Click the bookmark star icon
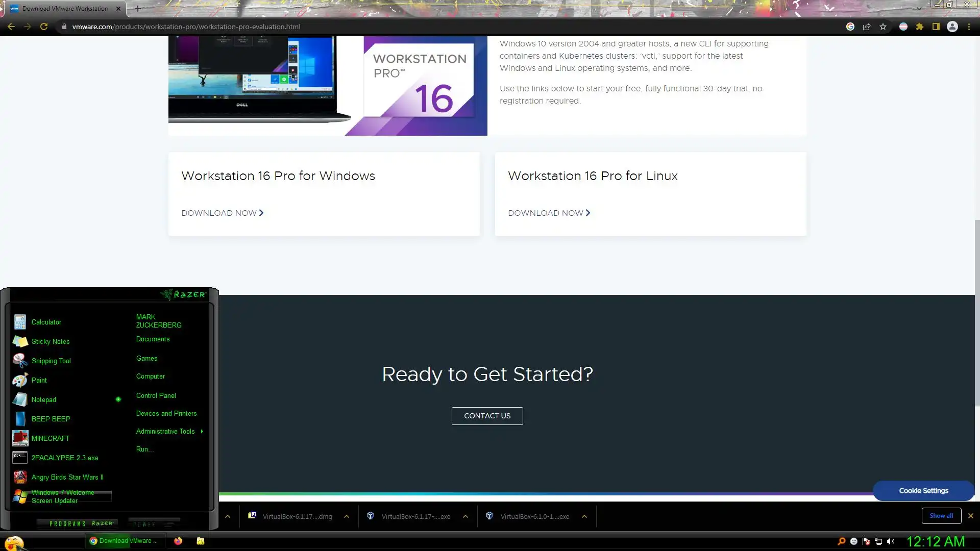Viewport: 980px width, 551px height. coord(883,27)
